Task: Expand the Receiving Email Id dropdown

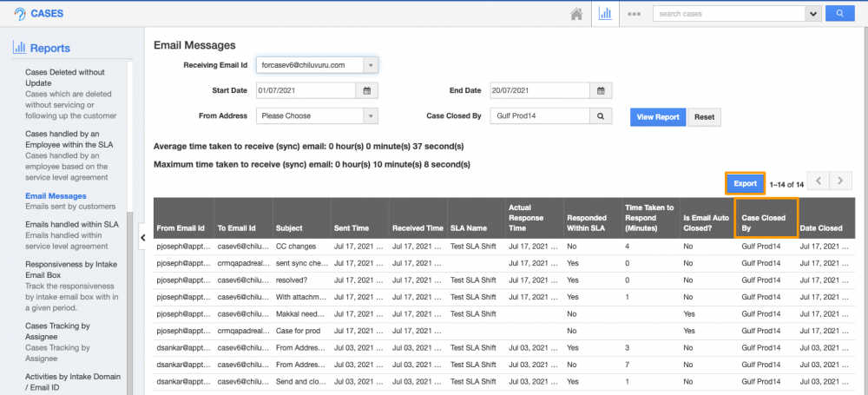Action: pos(371,65)
